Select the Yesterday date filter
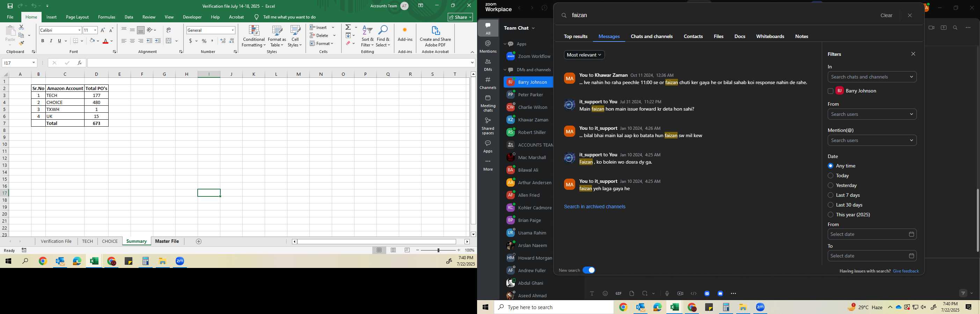980x314 pixels. pyautogui.click(x=830, y=186)
